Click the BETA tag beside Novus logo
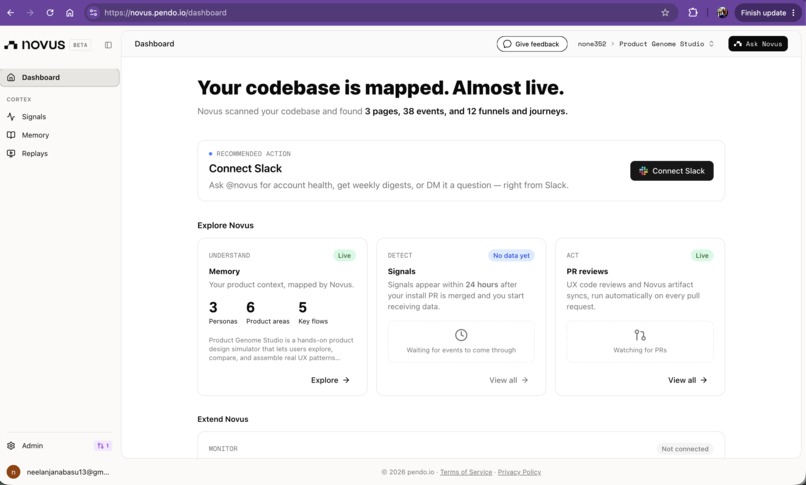 coord(80,45)
